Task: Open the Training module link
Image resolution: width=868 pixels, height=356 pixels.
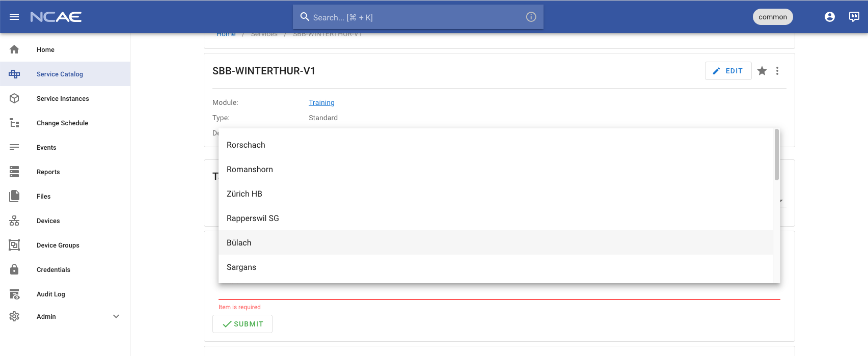Action: tap(321, 102)
